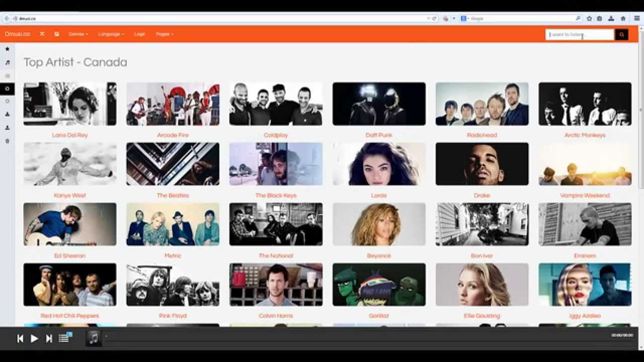
Task: Click the browser search magnifier icon
Action: click(x=578, y=19)
